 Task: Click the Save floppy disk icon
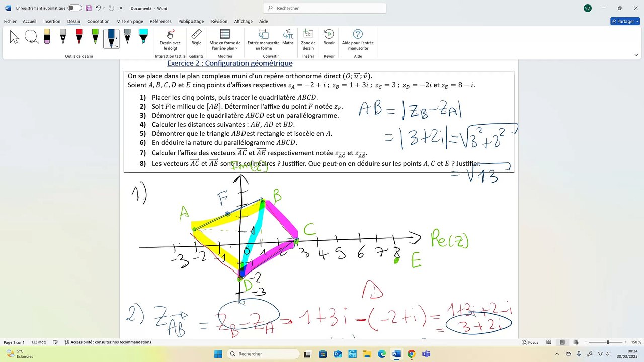coord(89,8)
